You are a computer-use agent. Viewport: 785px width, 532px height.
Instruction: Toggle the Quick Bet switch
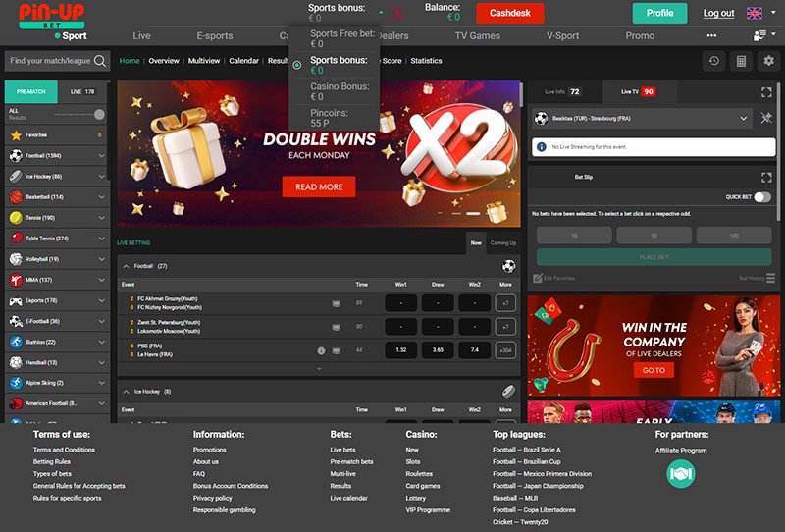coord(761,197)
